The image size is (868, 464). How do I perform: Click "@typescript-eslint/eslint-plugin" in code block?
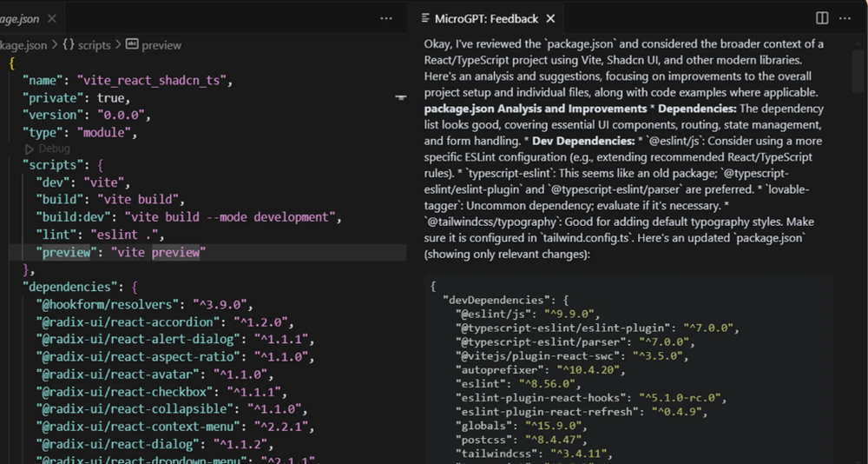point(562,328)
